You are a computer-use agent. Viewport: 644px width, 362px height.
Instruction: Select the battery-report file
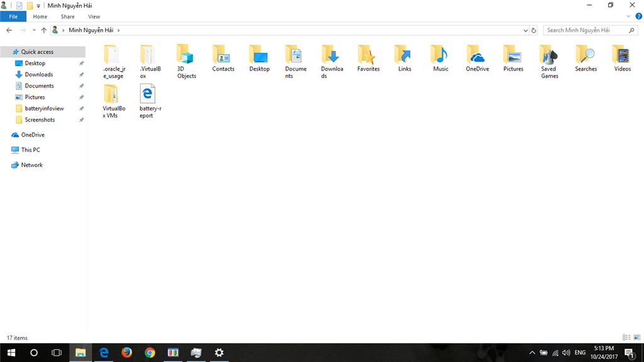pos(150,101)
